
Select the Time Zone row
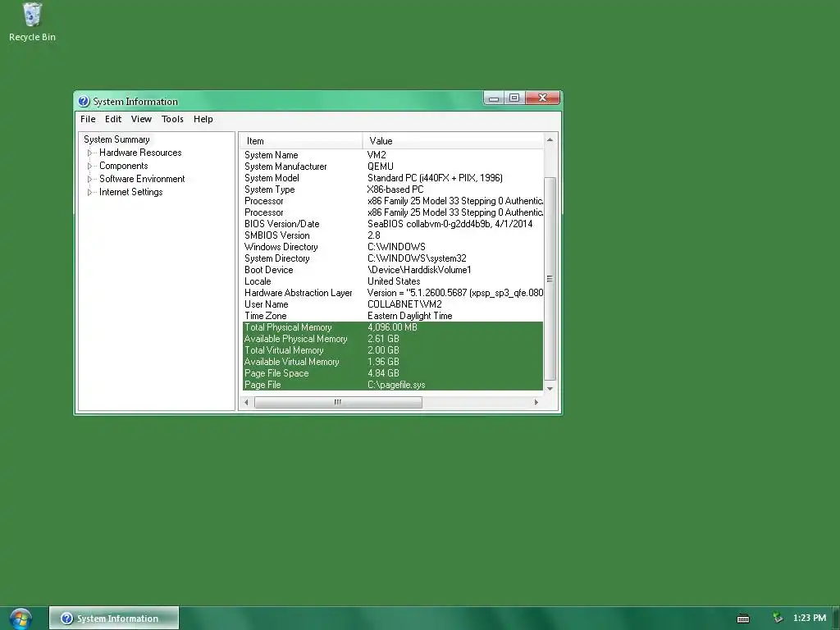tap(392, 316)
